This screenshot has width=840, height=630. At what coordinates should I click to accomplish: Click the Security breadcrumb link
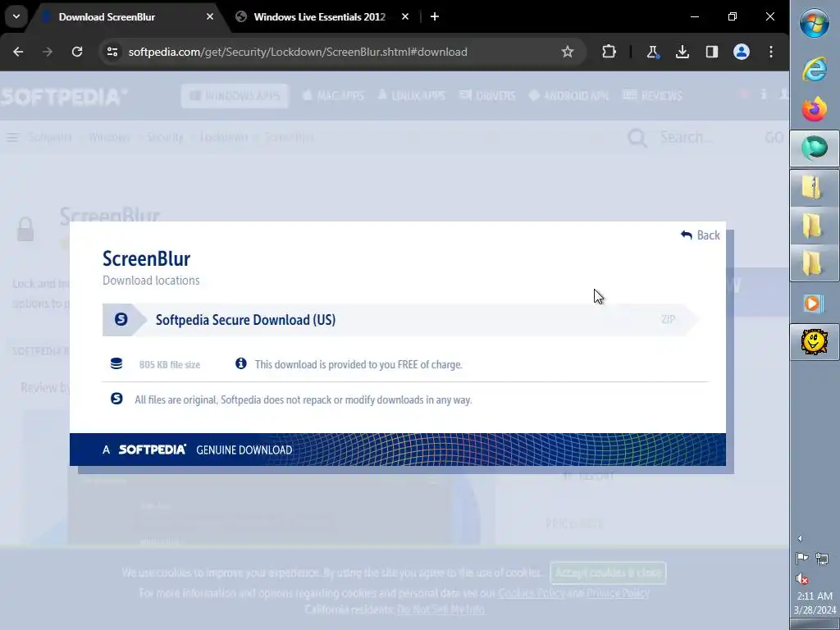(165, 137)
